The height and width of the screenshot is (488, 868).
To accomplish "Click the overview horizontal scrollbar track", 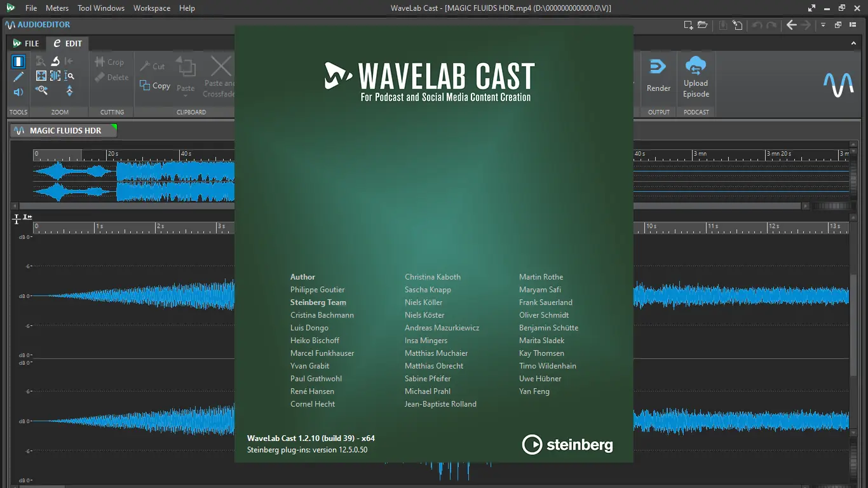I will pyautogui.click(x=409, y=206).
